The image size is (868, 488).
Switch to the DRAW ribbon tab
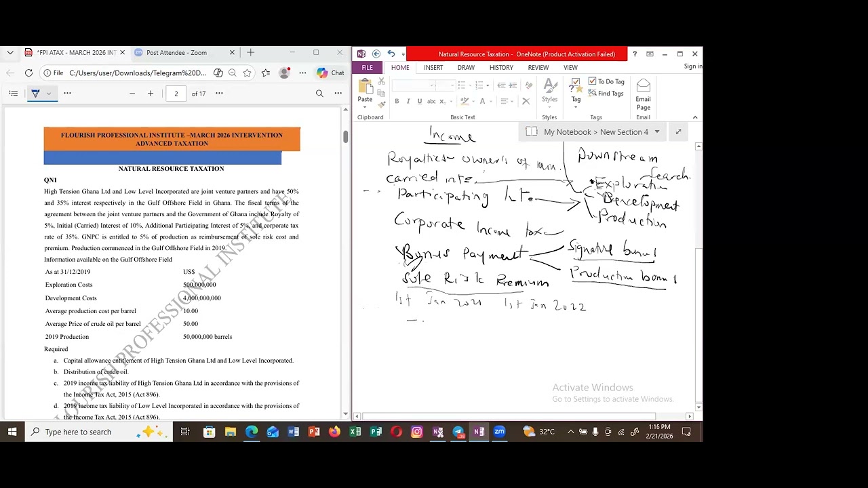click(466, 68)
